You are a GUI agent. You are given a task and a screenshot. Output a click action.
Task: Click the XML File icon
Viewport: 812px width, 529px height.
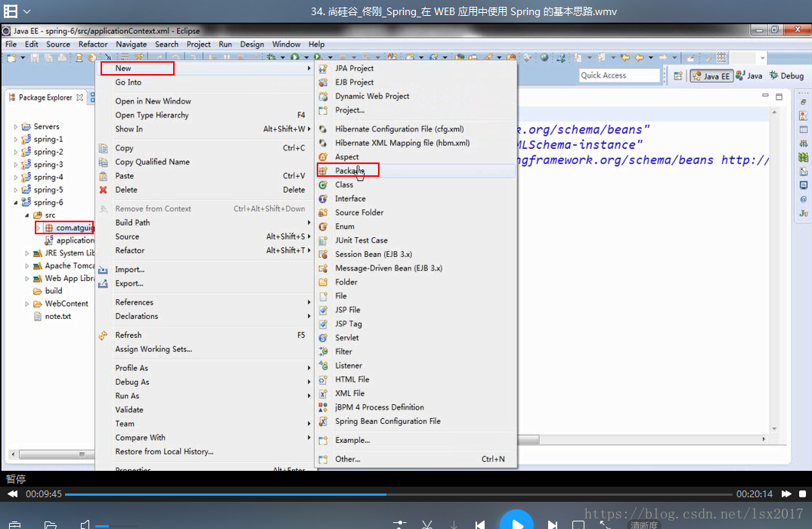[x=323, y=394]
